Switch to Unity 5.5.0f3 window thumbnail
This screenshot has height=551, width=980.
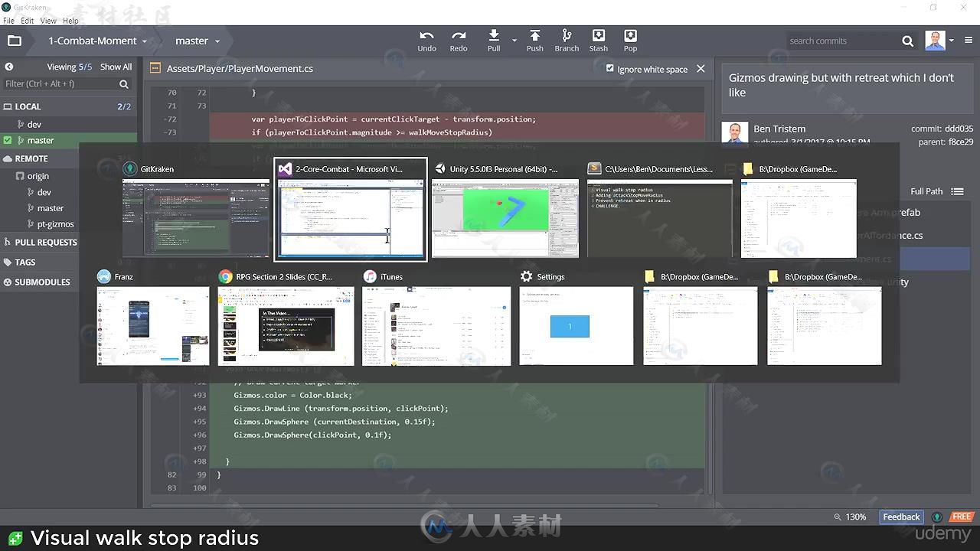click(505, 219)
